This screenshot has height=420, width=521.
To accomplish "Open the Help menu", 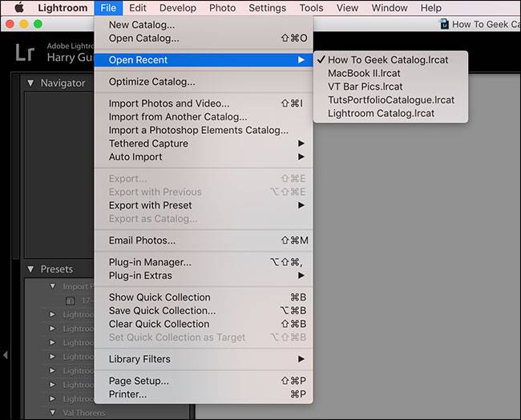I will coord(431,8).
